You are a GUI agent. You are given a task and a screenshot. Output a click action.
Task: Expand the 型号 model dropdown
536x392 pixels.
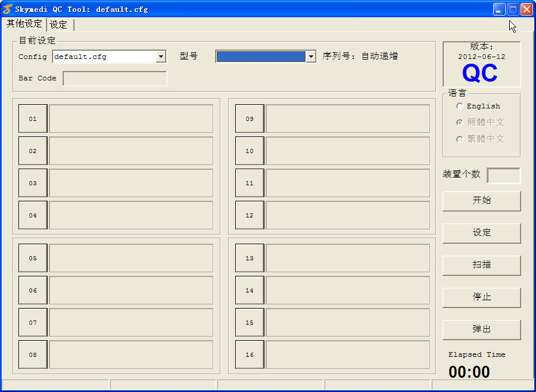[310, 57]
